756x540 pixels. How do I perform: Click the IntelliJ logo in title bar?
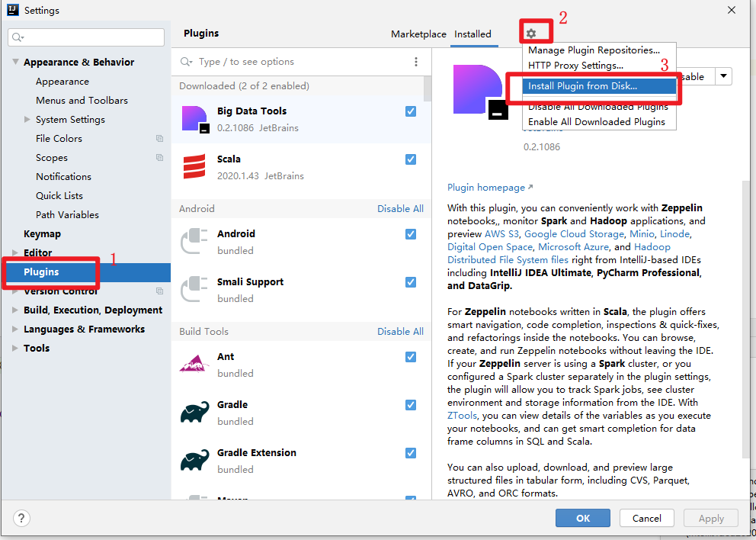12,10
